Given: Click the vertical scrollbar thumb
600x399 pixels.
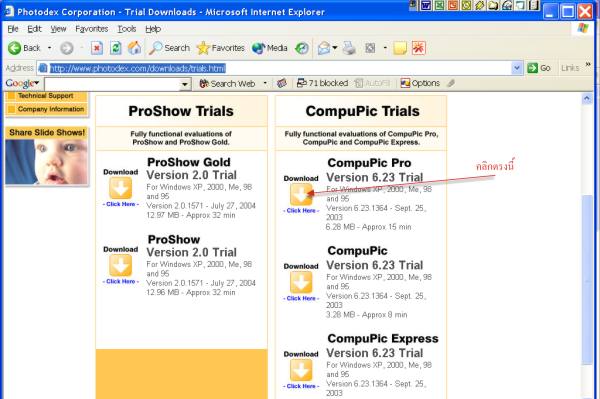Looking at the screenshot, I should [587, 280].
